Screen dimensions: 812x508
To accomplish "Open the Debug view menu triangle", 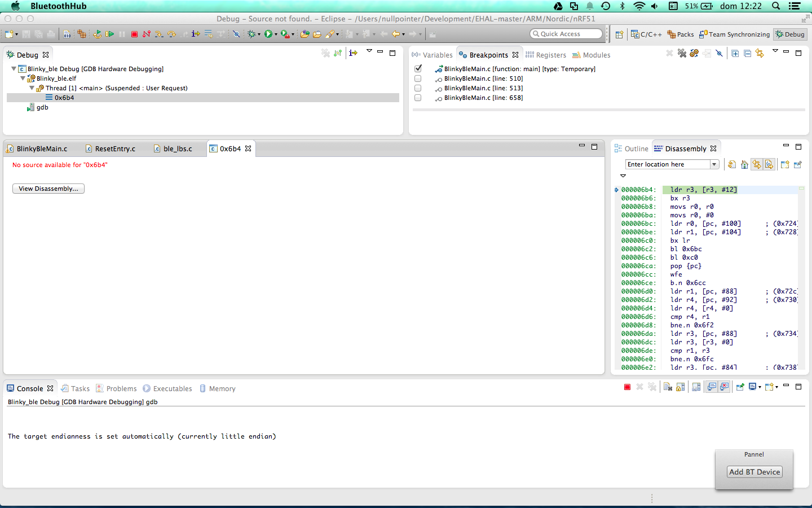I will pyautogui.click(x=369, y=51).
